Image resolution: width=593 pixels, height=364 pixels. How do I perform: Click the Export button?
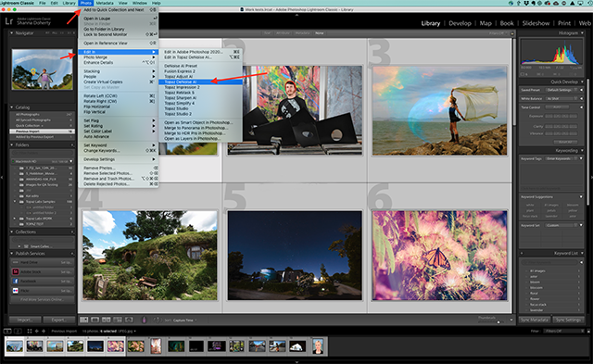[58, 320]
